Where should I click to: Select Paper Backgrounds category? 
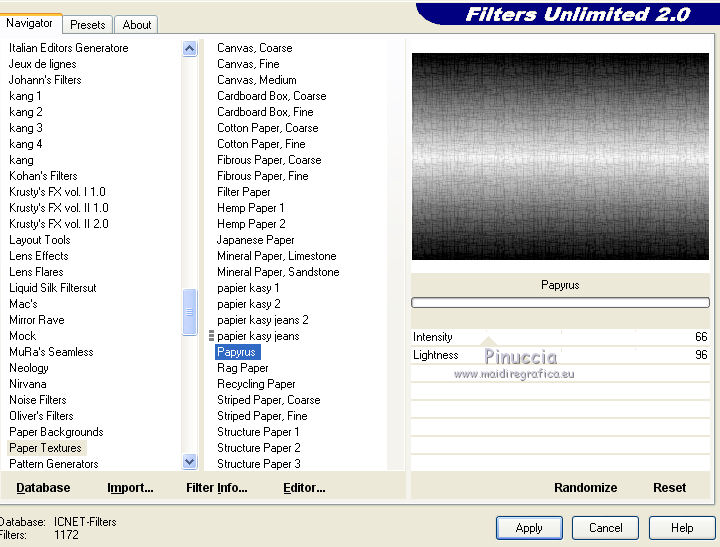(x=56, y=432)
